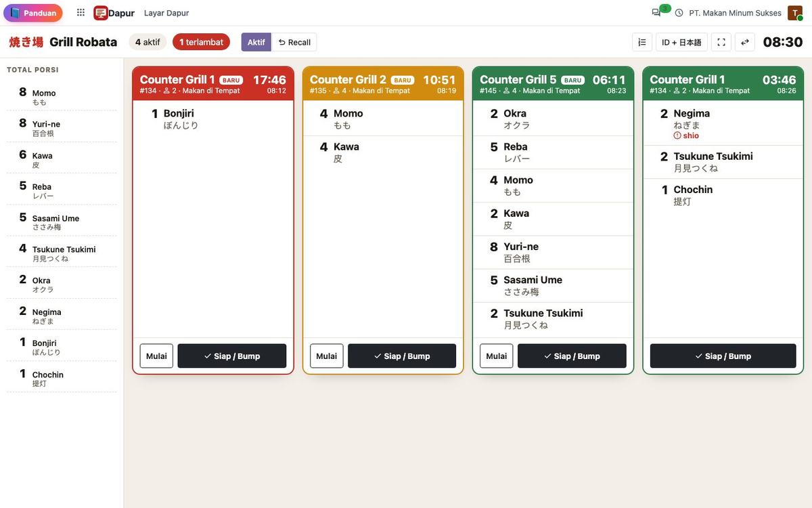Select Bonjiri item on Counter Grill 1
The image size is (812, 508).
tap(213, 119)
